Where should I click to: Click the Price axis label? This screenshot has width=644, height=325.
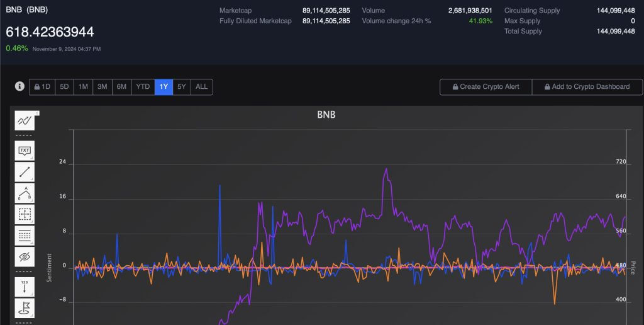(x=633, y=268)
